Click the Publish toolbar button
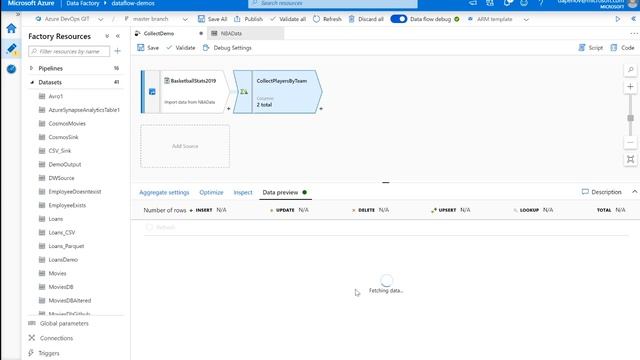Viewport: 640px width, 360px height. click(x=248, y=19)
